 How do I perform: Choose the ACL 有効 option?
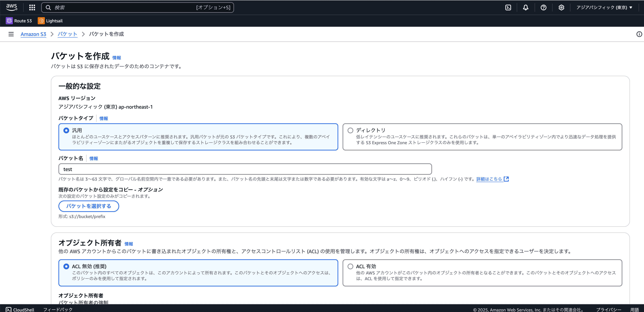click(x=350, y=266)
